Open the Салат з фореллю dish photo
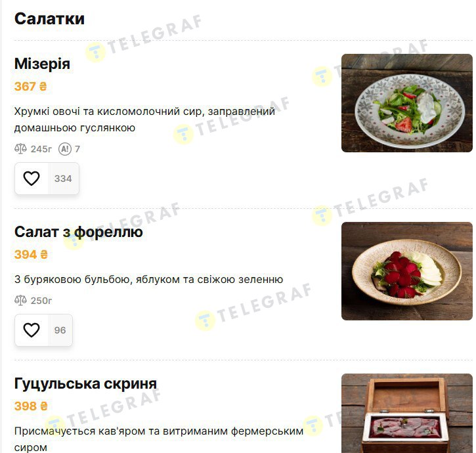Image resolution: width=476 pixels, height=453 pixels. 407,271
